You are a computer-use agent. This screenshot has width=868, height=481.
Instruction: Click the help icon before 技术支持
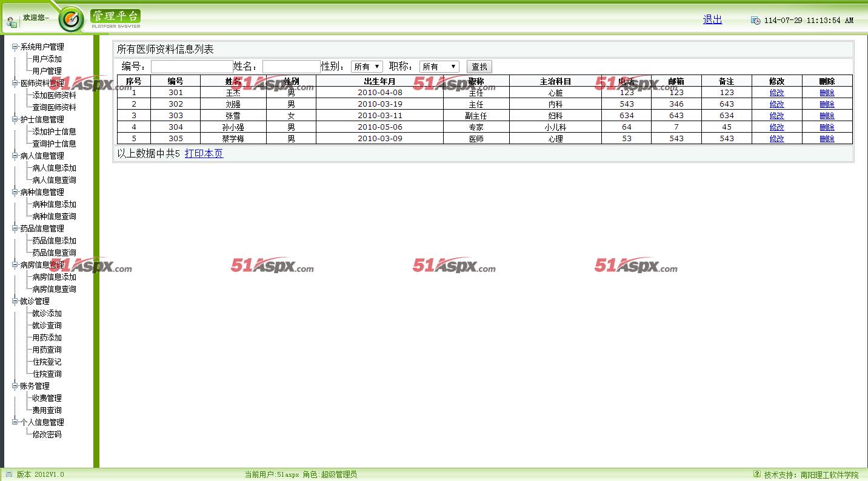(756, 474)
